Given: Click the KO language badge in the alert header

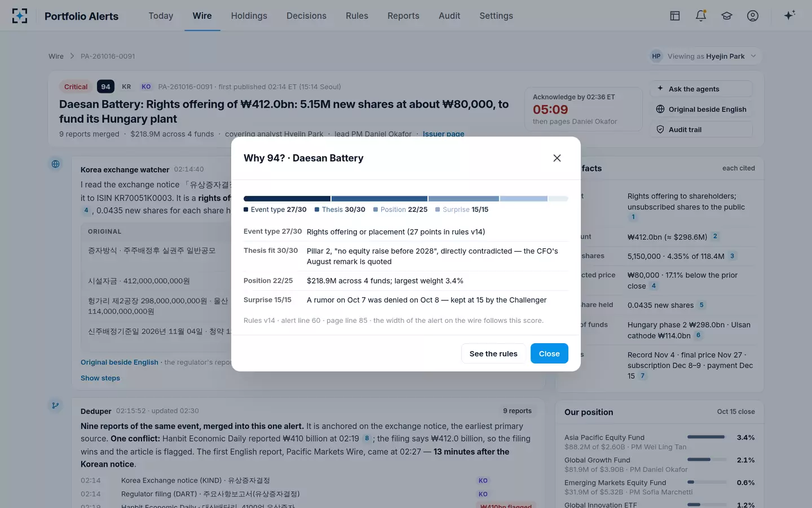Looking at the screenshot, I should [x=146, y=86].
